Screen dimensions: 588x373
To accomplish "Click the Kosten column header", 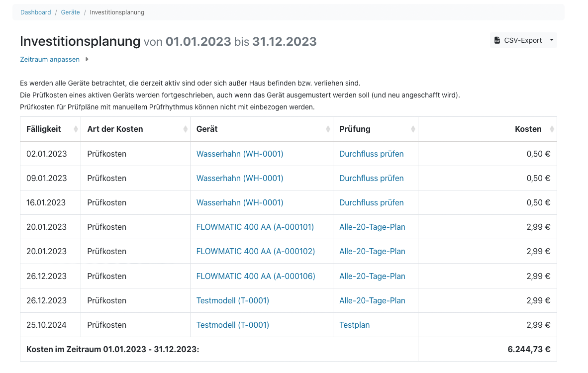I will pyautogui.click(x=528, y=129).
